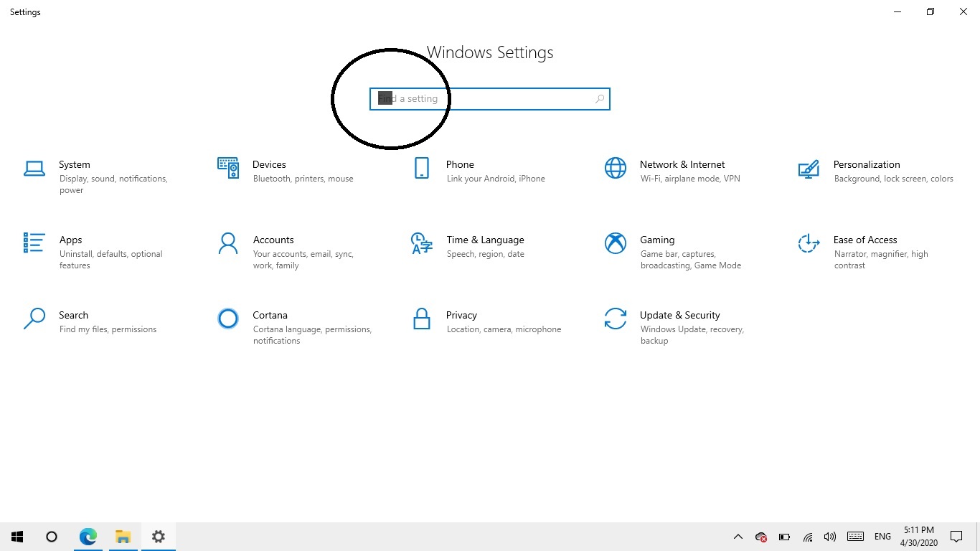
Task: Open the Wi-Fi network flyout
Action: click(x=808, y=537)
